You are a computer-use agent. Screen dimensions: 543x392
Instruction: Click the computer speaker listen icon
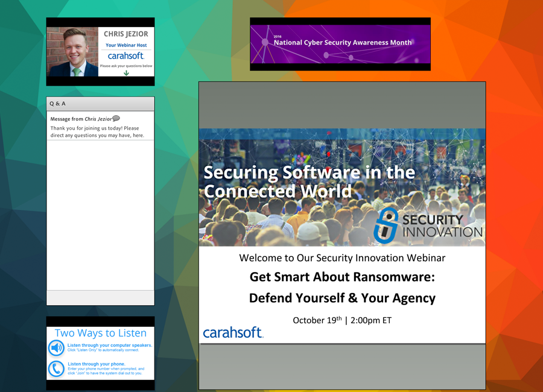click(56, 348)
